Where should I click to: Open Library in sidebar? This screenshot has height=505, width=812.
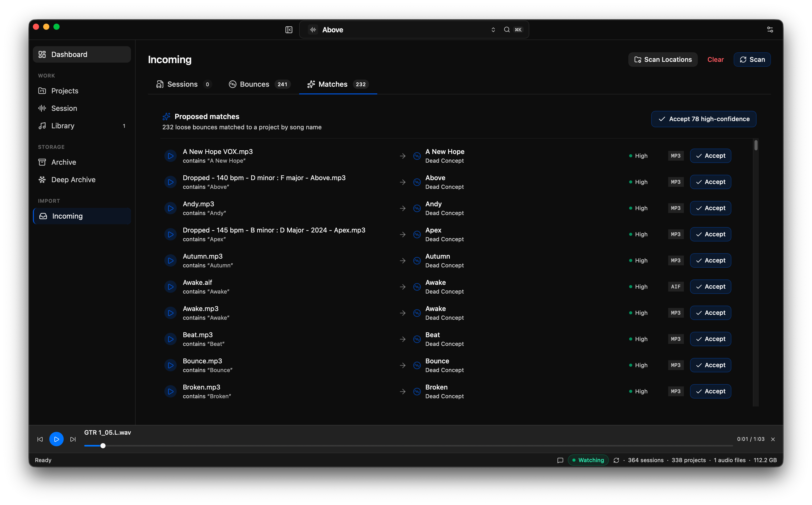[x=82, y=125]
